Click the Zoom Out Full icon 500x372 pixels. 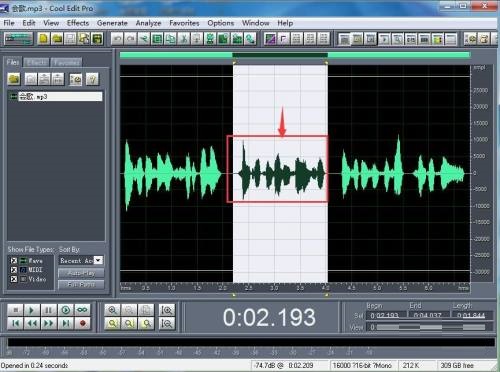[146, 310]
